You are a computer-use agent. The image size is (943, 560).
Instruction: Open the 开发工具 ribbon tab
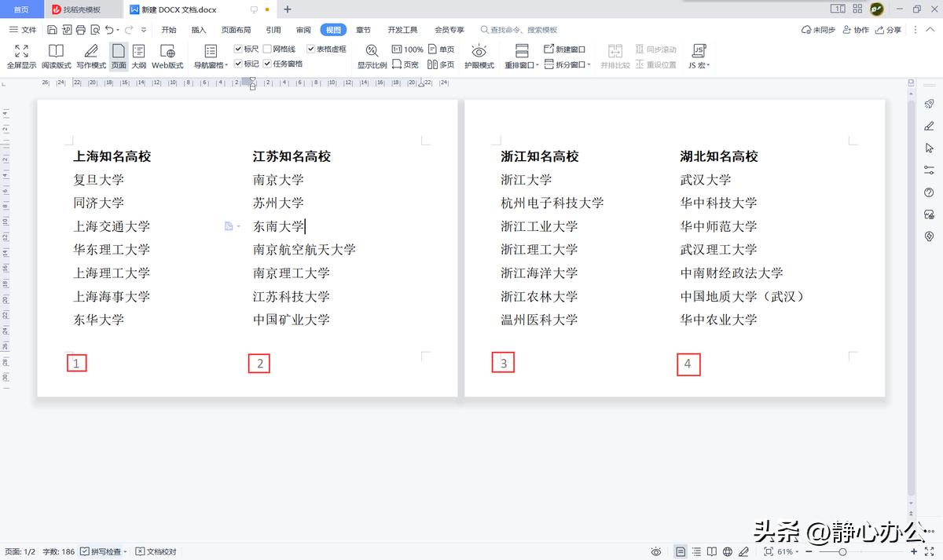tap(402, 29)
